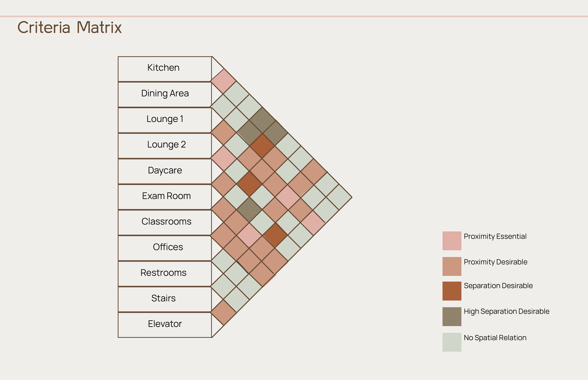588x380 pixels.
Task: Click the Separation Desirable legend swatch
Action: tap(452, 291)
